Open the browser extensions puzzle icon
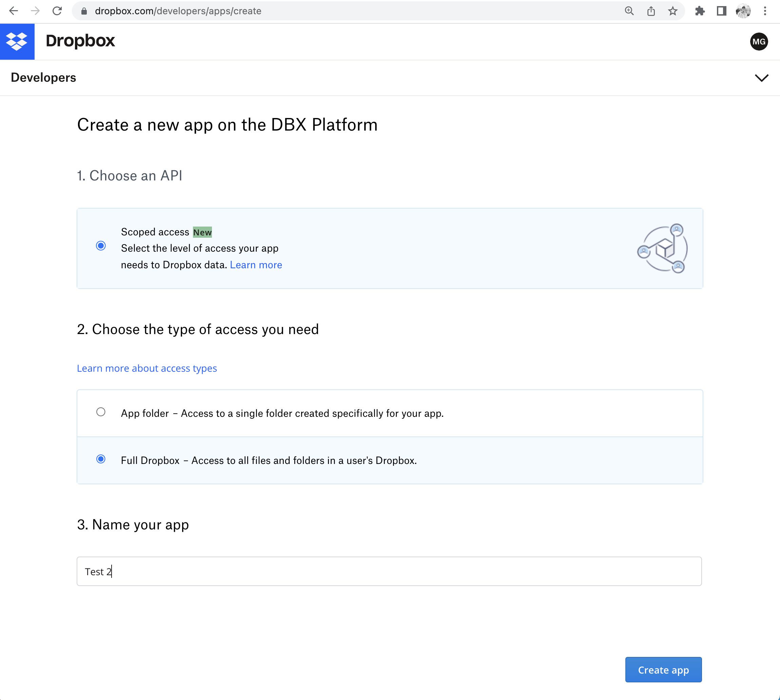780x700 pixels. pyautogui.click(x=700, y=11)
